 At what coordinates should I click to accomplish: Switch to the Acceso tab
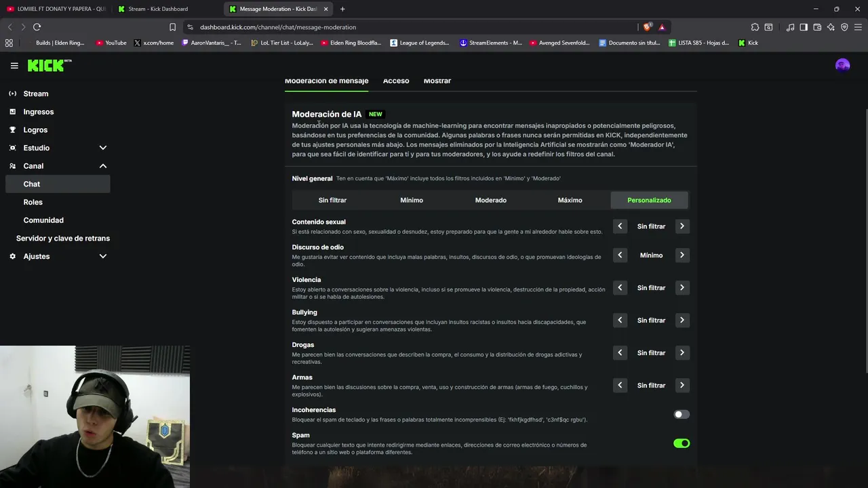[396, 81]
